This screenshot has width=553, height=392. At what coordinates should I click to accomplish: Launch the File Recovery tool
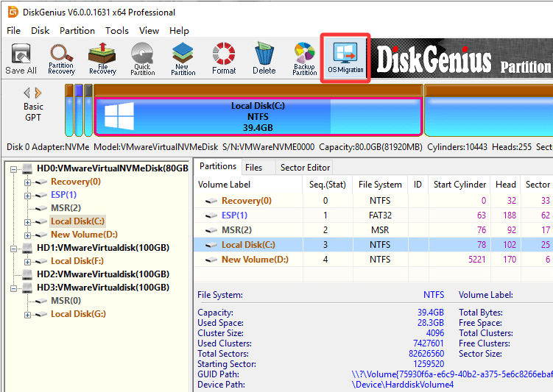click(102, 58)
